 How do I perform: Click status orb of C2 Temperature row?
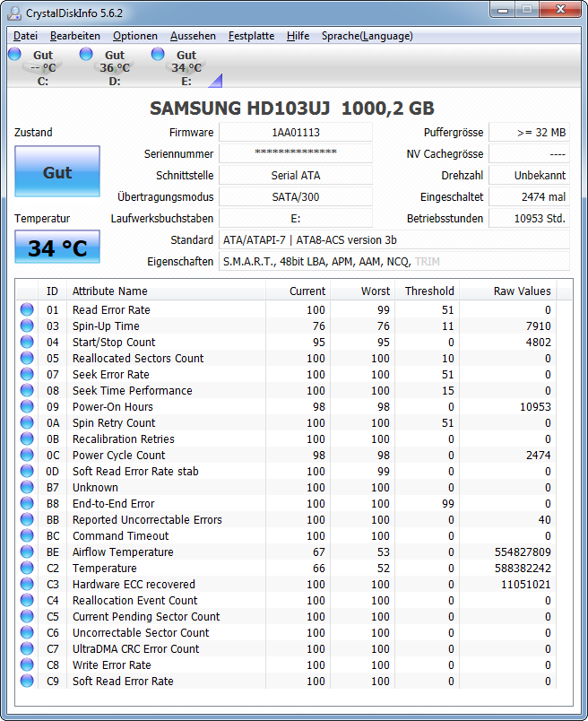tap(27, 568)
